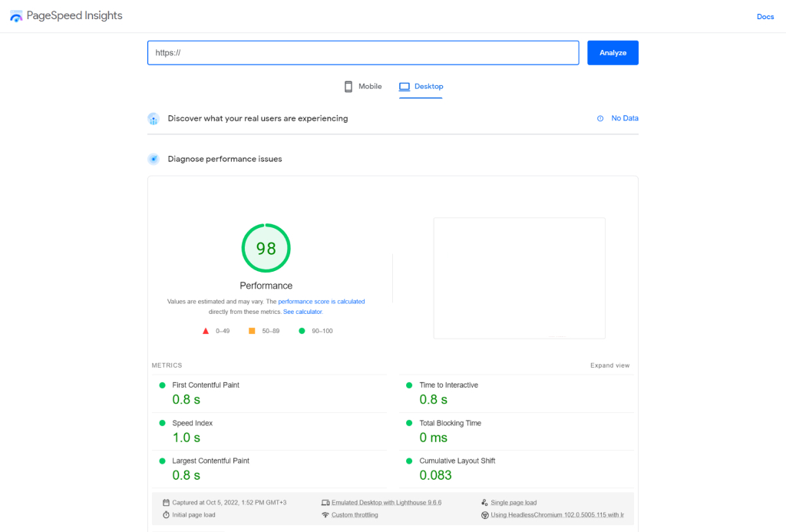Open the Docs link
Viewport: 786px width, 532px height.
[x=765, y=17]
